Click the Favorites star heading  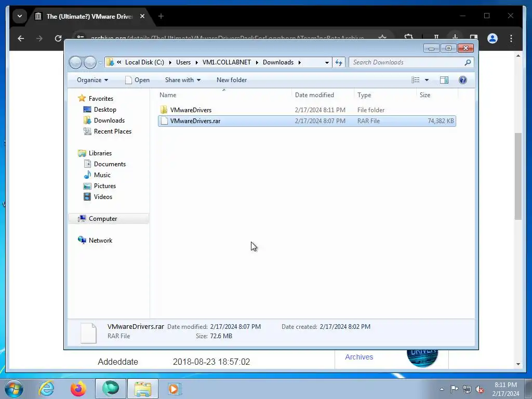(x=101, y=98)
